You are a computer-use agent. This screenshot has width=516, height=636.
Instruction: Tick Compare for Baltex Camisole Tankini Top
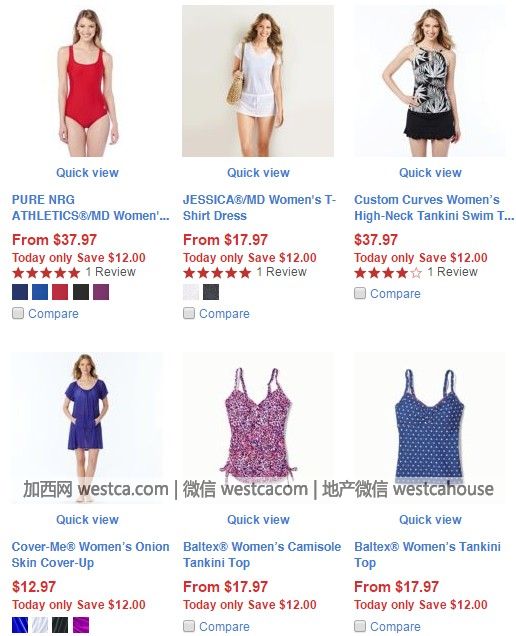coord(189,626)
